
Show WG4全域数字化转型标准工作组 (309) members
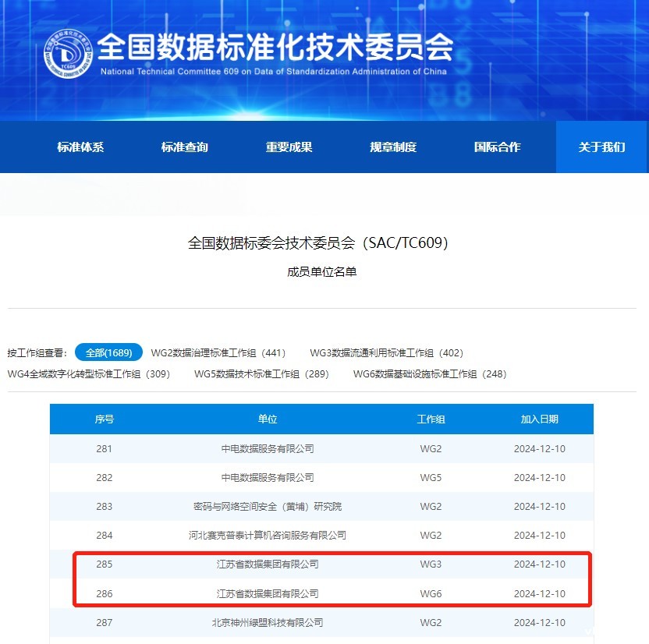89,374
